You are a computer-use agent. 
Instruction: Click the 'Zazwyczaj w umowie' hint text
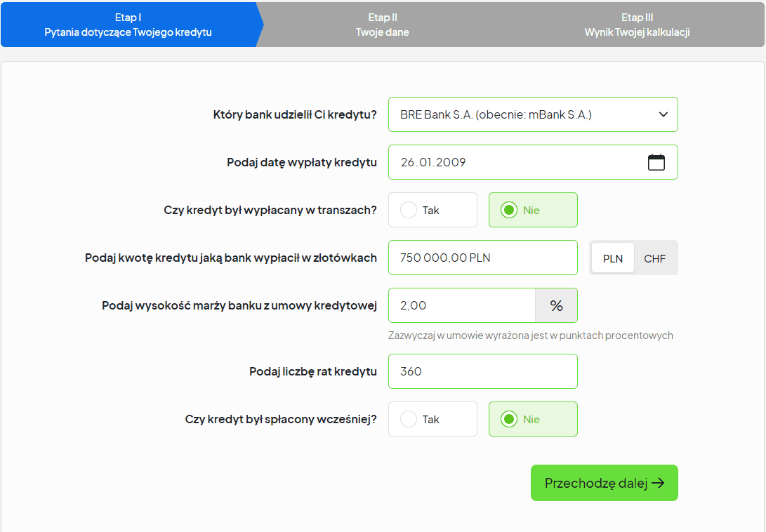pos(531,335)
